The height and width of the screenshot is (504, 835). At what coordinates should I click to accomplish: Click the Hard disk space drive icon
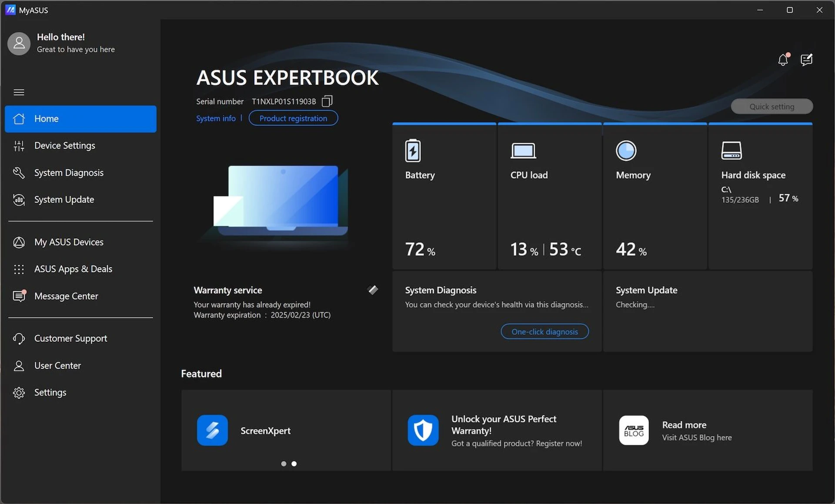tap(731, 150)
